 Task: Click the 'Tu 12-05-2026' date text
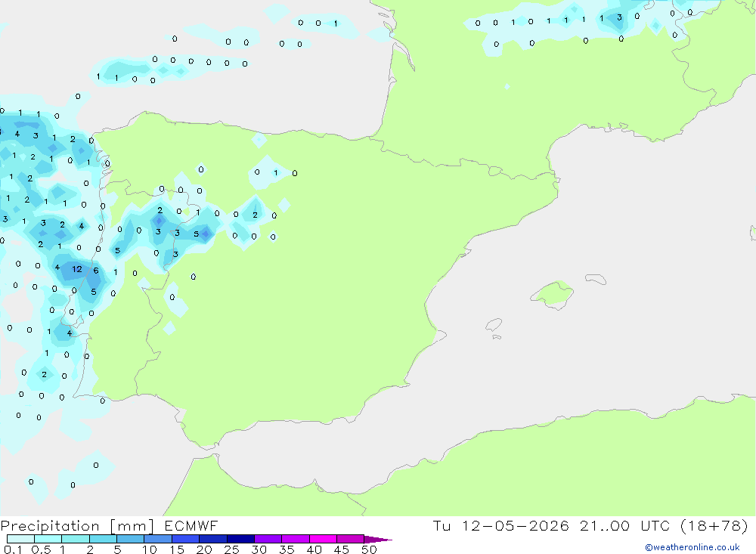(501, 525)
